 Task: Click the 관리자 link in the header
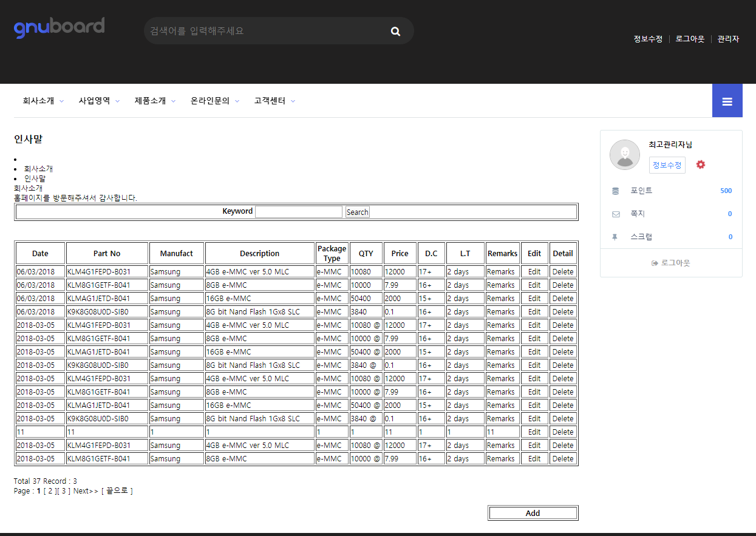728,39
